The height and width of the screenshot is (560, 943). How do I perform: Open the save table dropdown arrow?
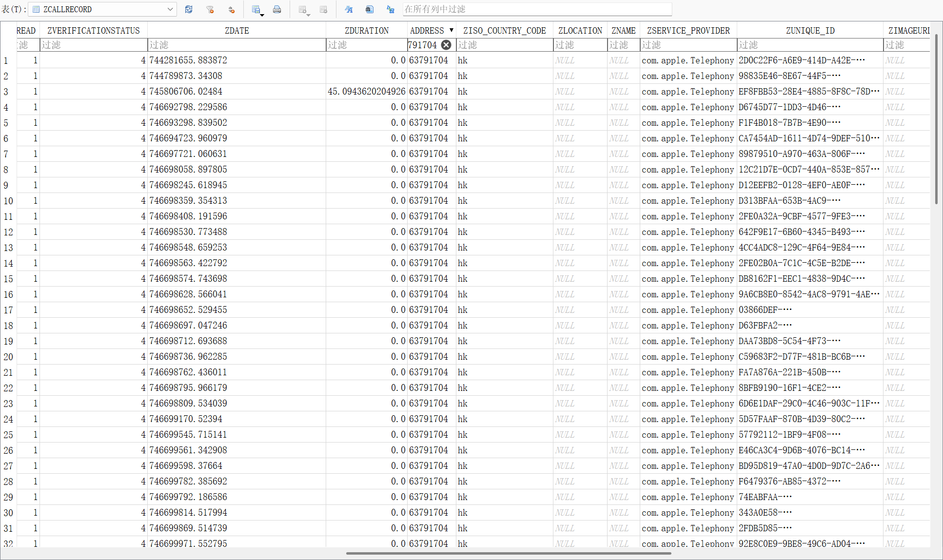pyautogui.click(x=262, y=15)
